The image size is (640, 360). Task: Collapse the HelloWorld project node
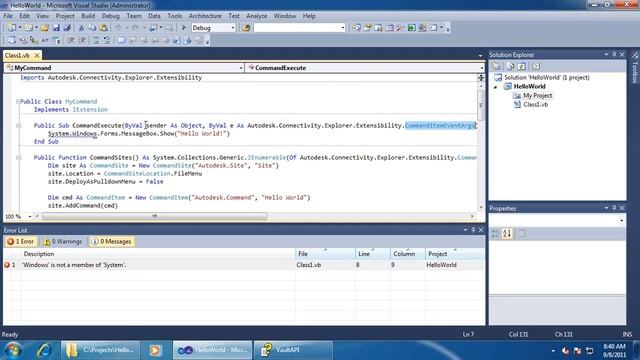496,87
